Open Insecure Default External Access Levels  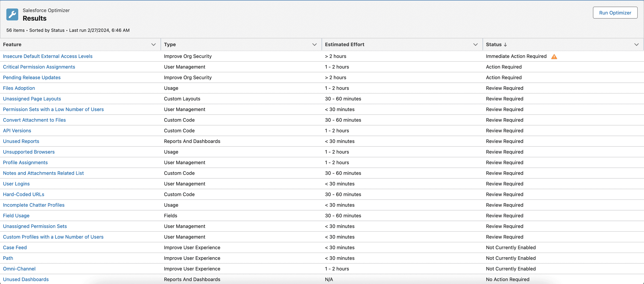click(x=48, y=56)
